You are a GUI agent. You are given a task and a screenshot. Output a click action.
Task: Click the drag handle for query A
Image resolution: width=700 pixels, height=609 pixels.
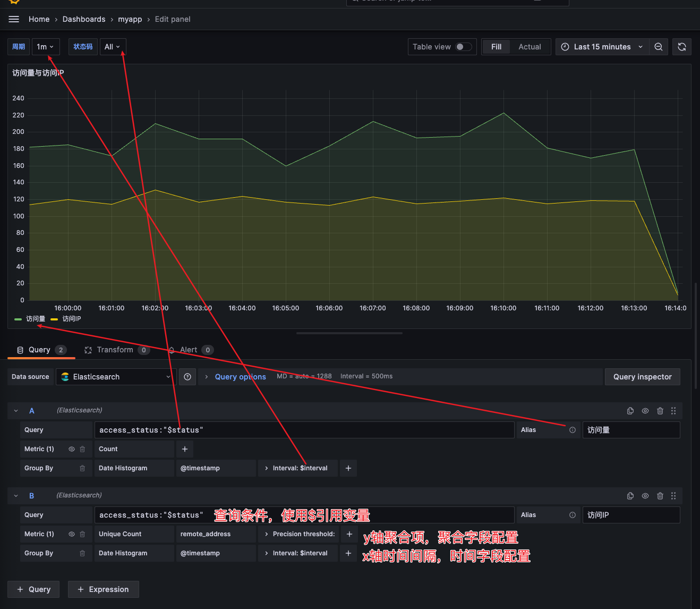pos(673,411)
